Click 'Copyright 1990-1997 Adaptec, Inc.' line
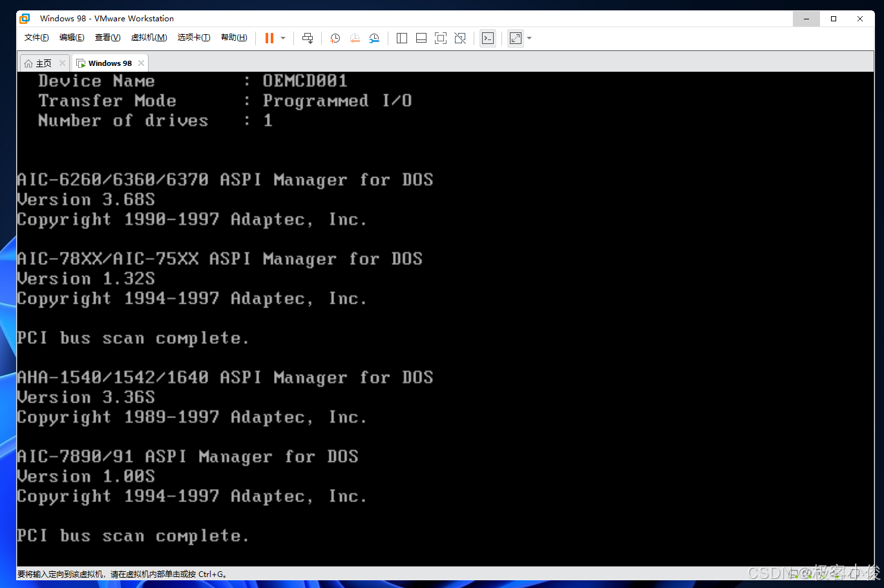This screenshot has height=588, width=884. [192, 220]
